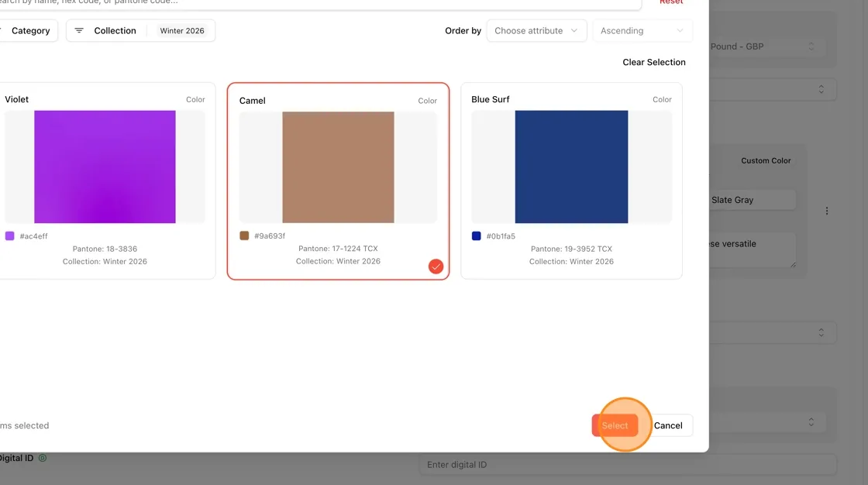Select the Blue Surf color swatch
Viewport: 868px width, 485px height.
(571, 167)
